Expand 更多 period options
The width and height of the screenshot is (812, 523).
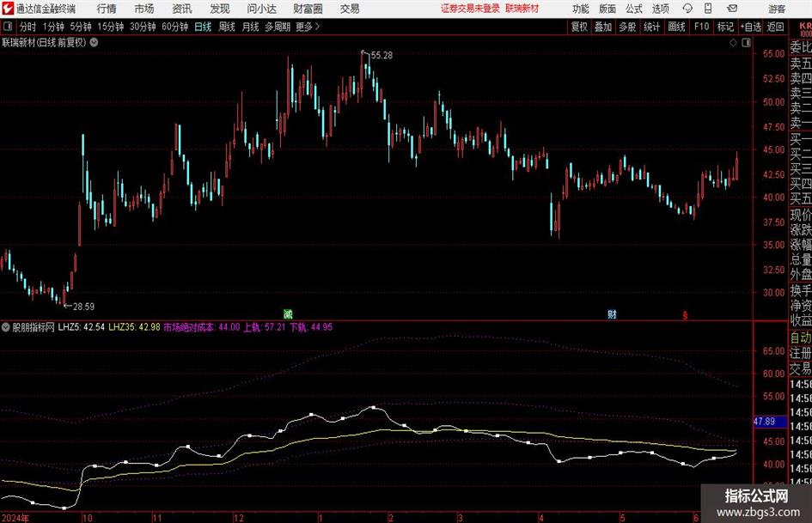[308, 27]
